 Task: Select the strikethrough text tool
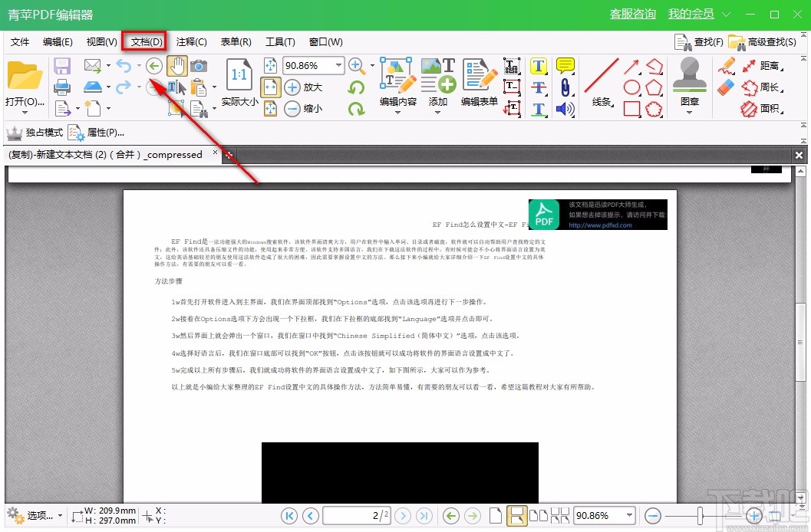point(539,87)
